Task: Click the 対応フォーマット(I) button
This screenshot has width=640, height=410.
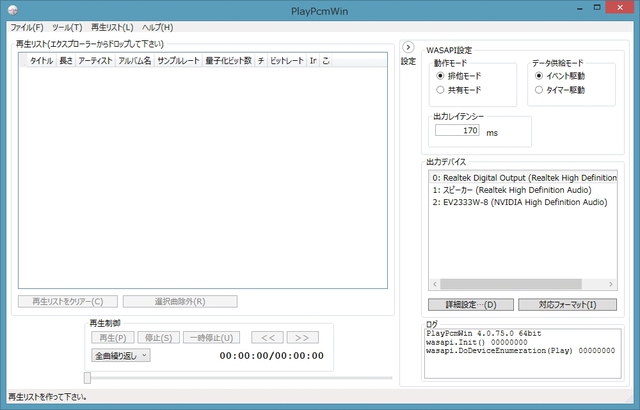Action: click(x=567, y=304)
